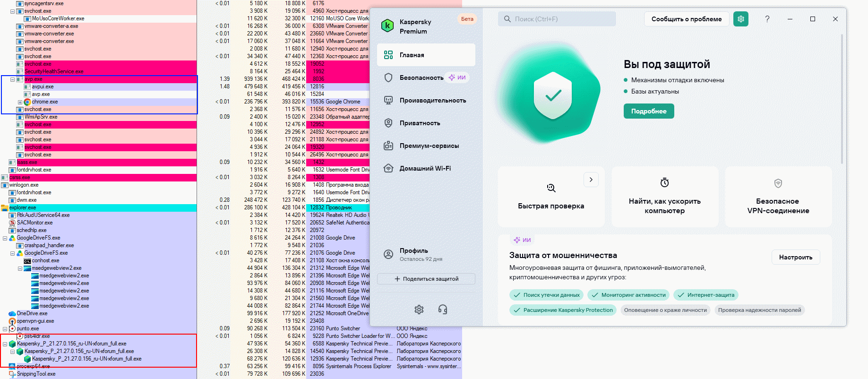Collapse msedgewebview2.exe parent node PID 21312

pos(20,268)
